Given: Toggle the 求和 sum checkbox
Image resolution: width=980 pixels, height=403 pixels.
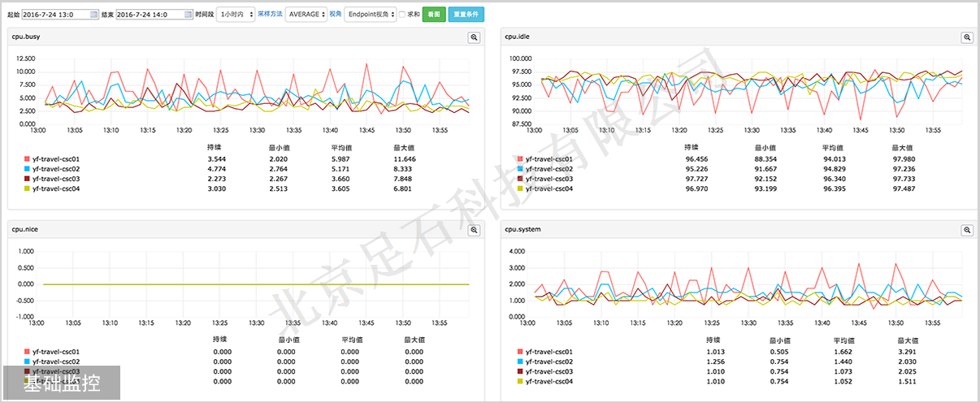Looking at the screenshot, I should point(402,15).
